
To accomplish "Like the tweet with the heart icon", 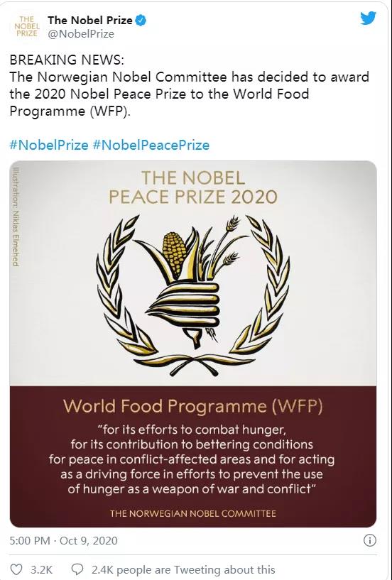I will (16, 569).
